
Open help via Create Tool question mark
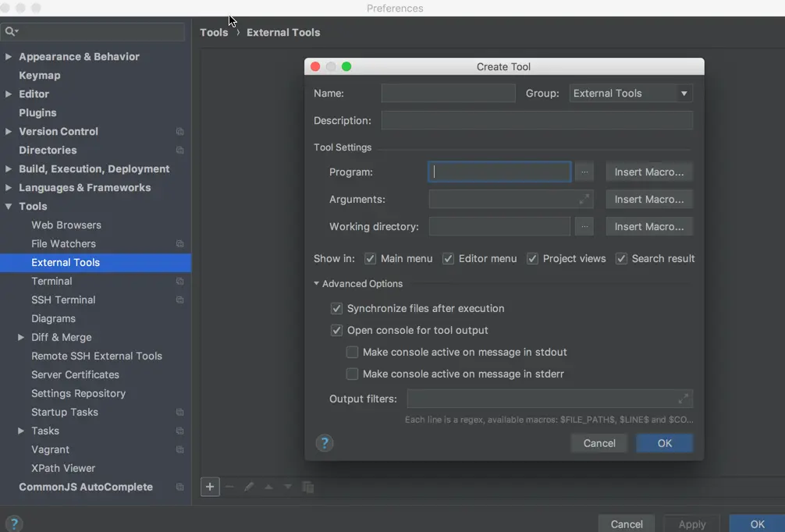click(325, 443)
